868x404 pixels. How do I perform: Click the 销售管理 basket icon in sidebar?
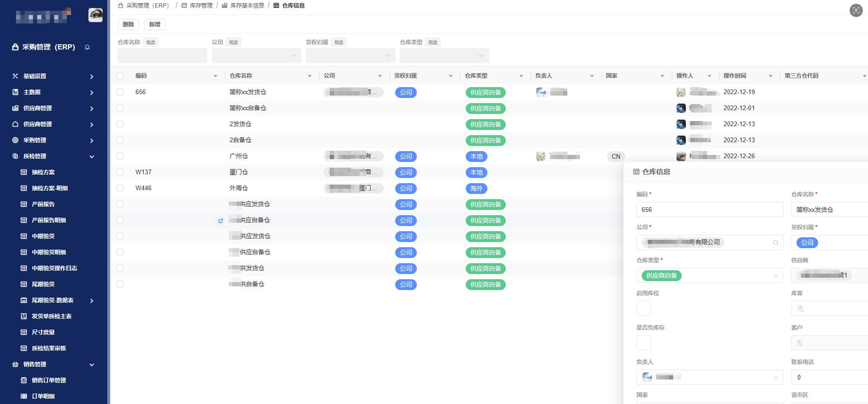pyautogui.click(x=15, y=364)
